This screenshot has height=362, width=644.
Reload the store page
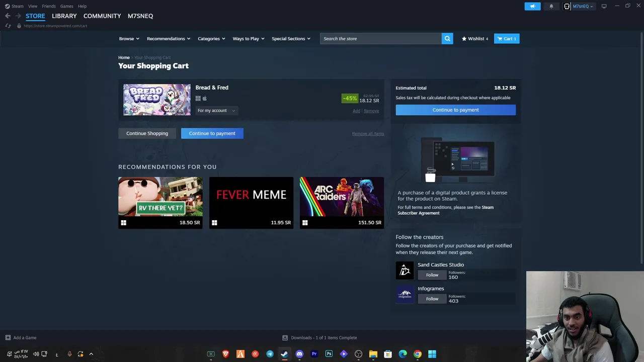(8, 26)
